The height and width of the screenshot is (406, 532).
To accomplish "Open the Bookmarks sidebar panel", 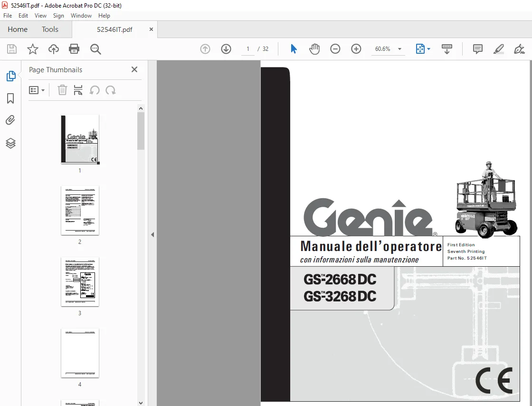I will 10,98.
